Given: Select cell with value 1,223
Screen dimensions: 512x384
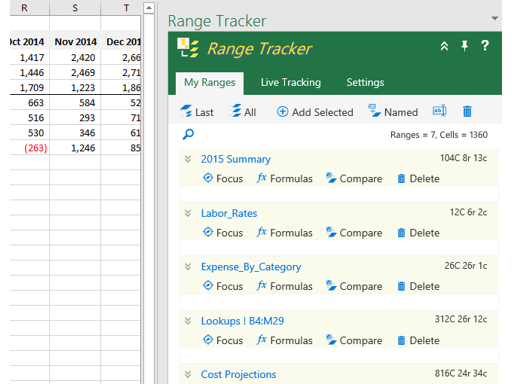Looking at the screenshot, I should (75, 87).
